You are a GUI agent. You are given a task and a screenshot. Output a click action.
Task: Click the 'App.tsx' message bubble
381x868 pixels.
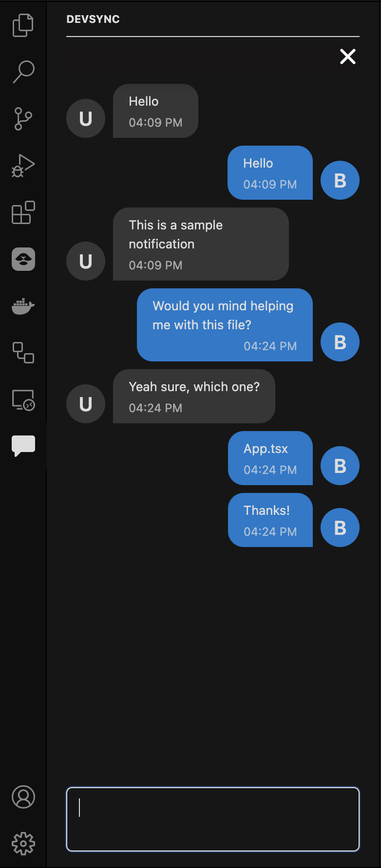coord(270,458)
